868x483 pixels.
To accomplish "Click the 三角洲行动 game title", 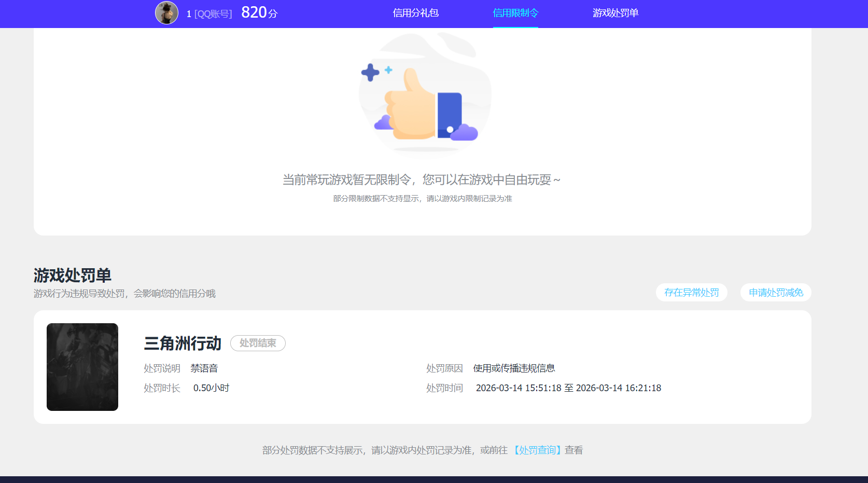I will [183, 343].
